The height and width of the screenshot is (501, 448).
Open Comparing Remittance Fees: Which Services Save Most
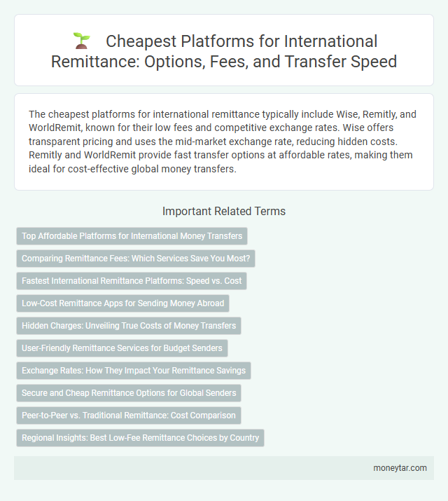[x=136, y=259]
